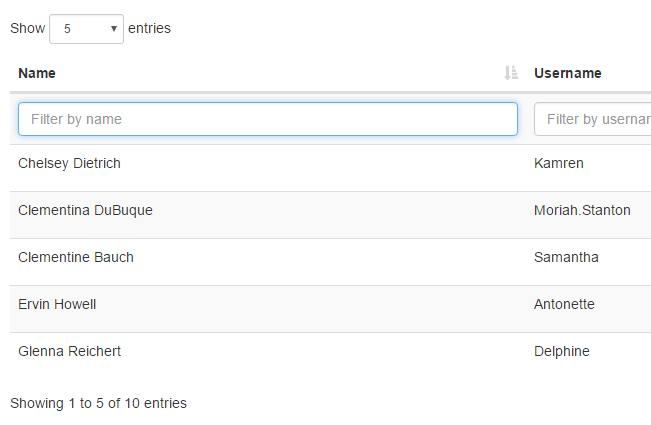Select the Chelsey Dietrich name cell
The height and width of the screenshot is (425, 651).
(x=70, y=163)
